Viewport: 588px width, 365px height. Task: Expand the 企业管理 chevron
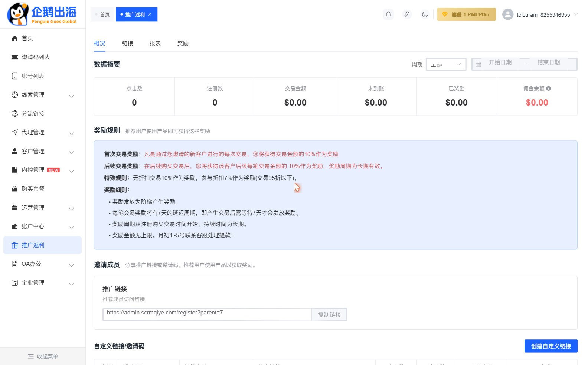click(72, 284)
